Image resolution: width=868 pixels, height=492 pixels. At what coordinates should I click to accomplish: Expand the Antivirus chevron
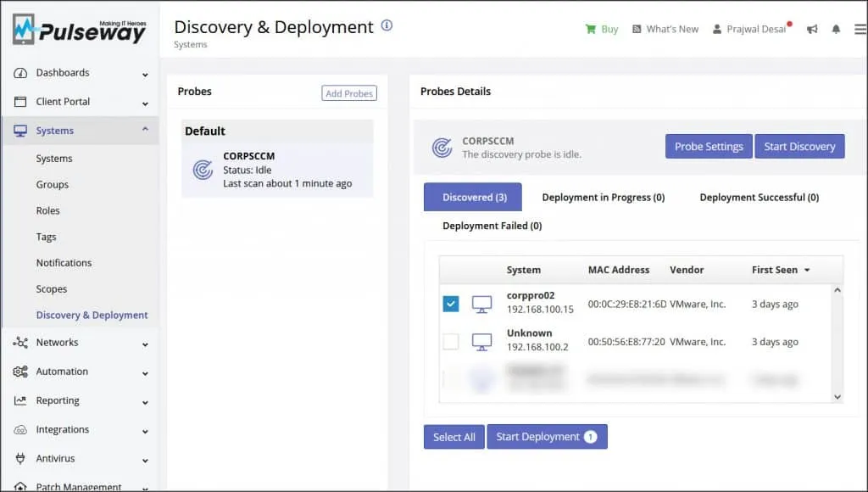[145, 460]
